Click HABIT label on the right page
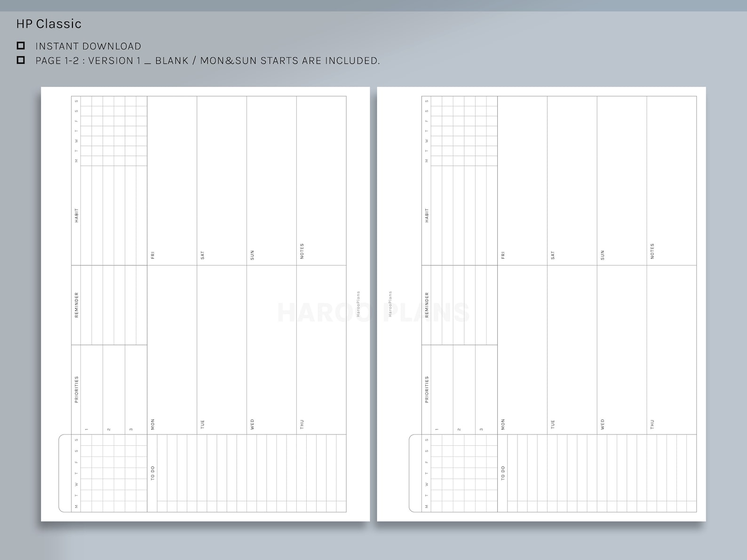This screenshot has height=560, width=747. [x=427, y=215]
